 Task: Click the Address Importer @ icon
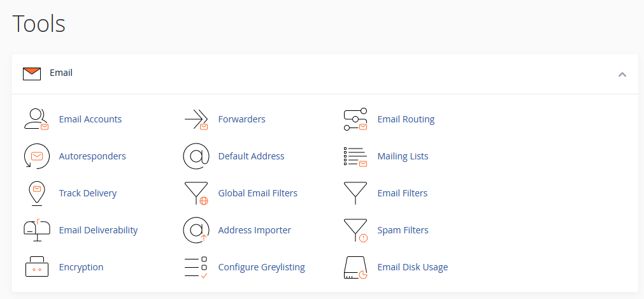196,230
